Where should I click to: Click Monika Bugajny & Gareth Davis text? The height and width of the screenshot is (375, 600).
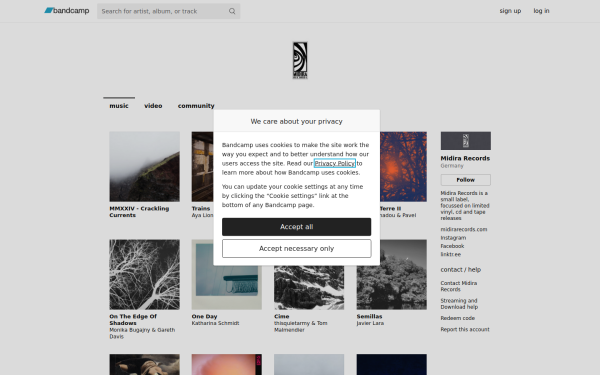(142, 333)
